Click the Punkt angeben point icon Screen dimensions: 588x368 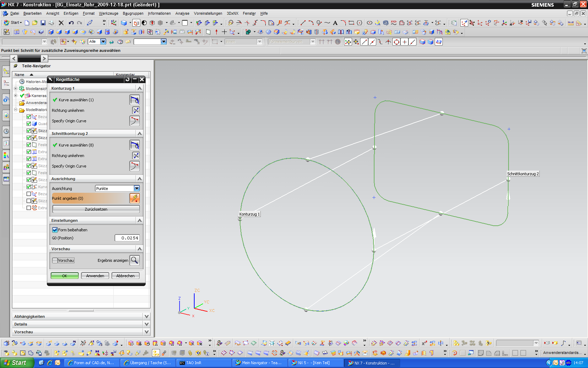[x=135, y=198]
